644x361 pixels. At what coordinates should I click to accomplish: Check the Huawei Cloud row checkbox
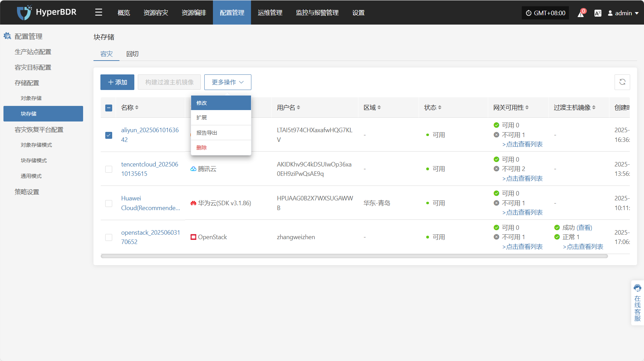[109, 203]
